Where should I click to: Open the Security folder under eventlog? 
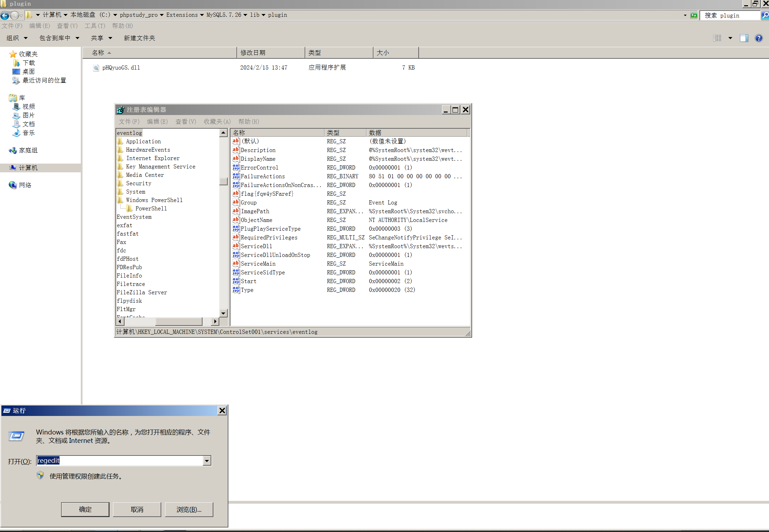click(138, 183)
